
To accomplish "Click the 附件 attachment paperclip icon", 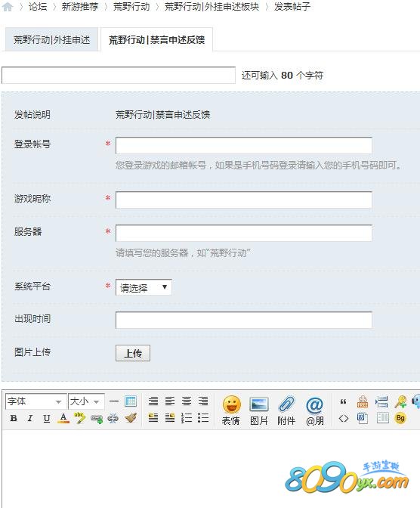I will click(x=286, y=410).
